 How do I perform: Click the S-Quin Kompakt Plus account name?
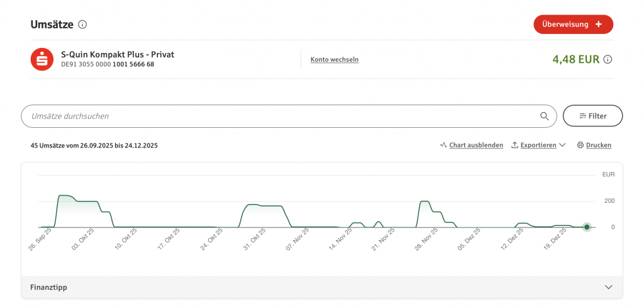click(x=118, y=55)
